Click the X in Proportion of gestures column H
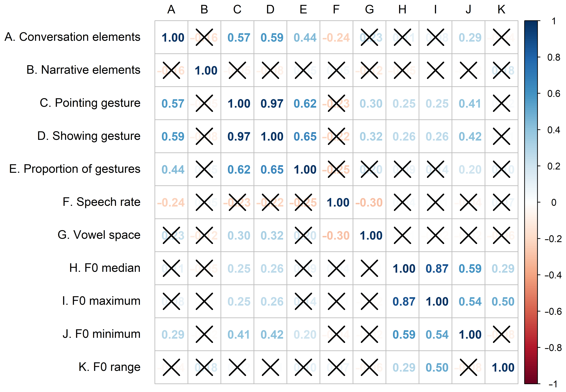The height and width of the screenshot is (392, 566). 402,169
